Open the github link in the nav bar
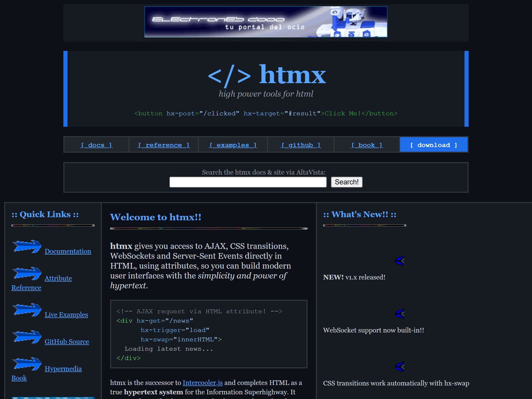 301,145
